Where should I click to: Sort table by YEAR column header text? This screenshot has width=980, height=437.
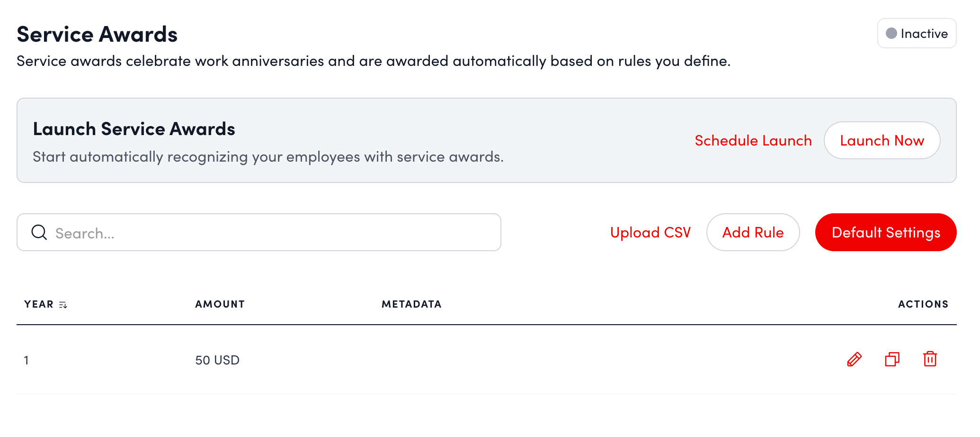click(x=39, y=304)
